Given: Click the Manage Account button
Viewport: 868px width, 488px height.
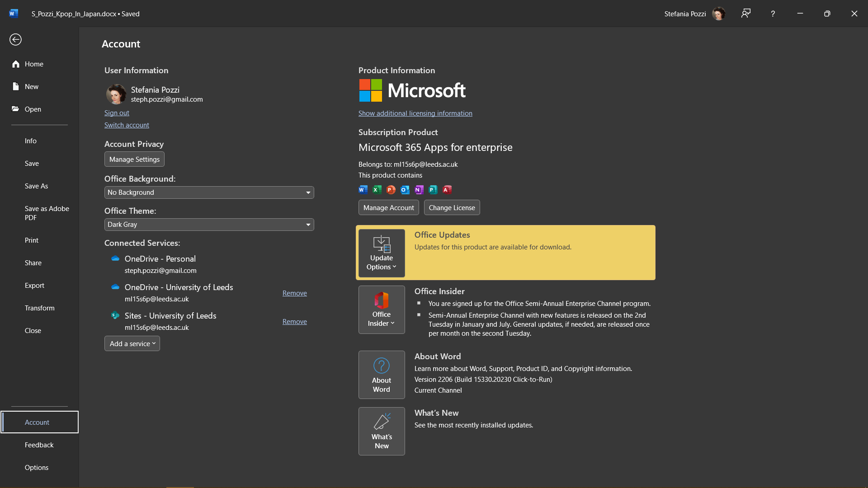Looking at the screenshot, I should point(388,208).
